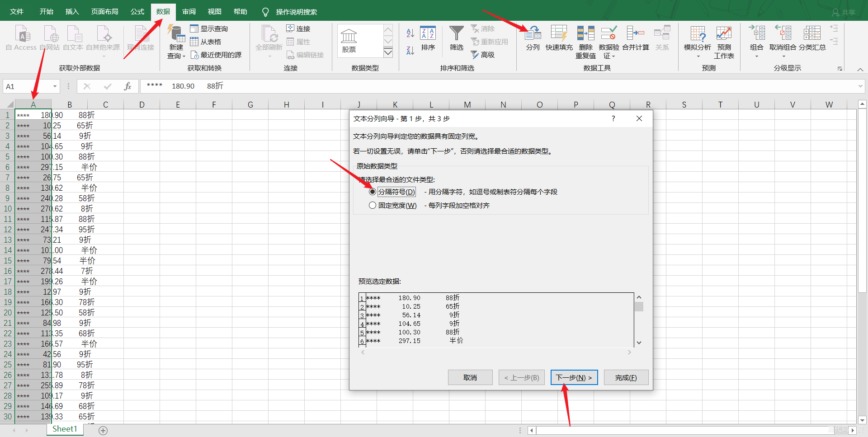The image size is (868, 437).
Task: Open 新建查询 in the ribbon
Action: click(x=176, y=42)
